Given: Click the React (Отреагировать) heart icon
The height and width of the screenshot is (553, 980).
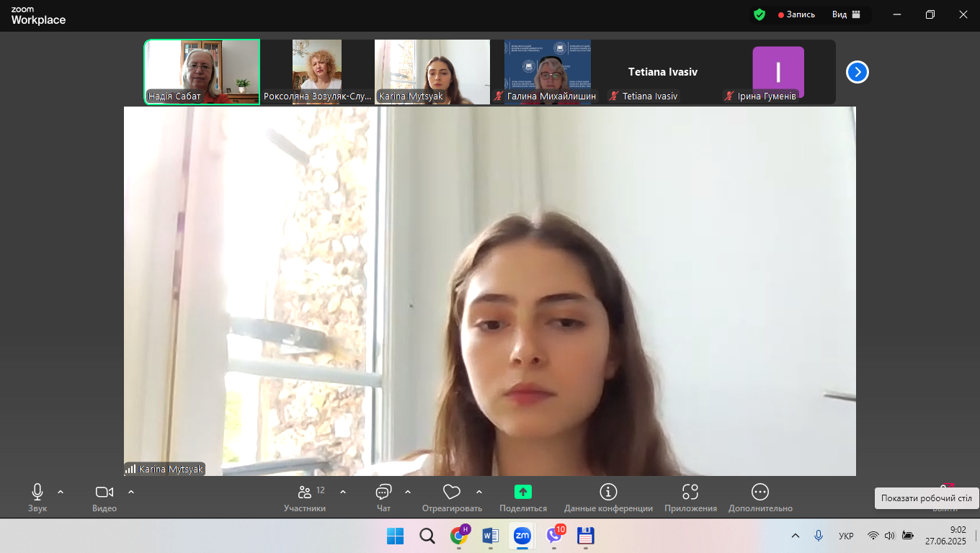Looking at the screenshot, I should tap(452, 497).
